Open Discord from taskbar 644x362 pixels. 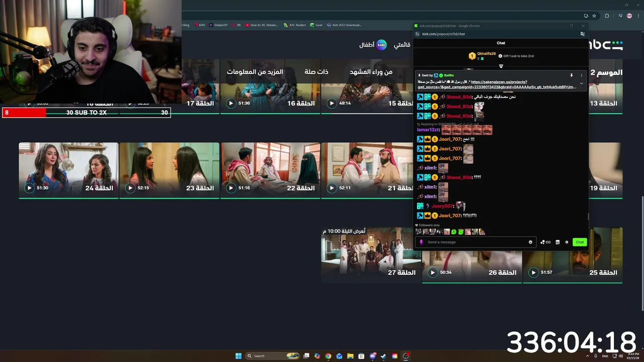tap(372, 356)
